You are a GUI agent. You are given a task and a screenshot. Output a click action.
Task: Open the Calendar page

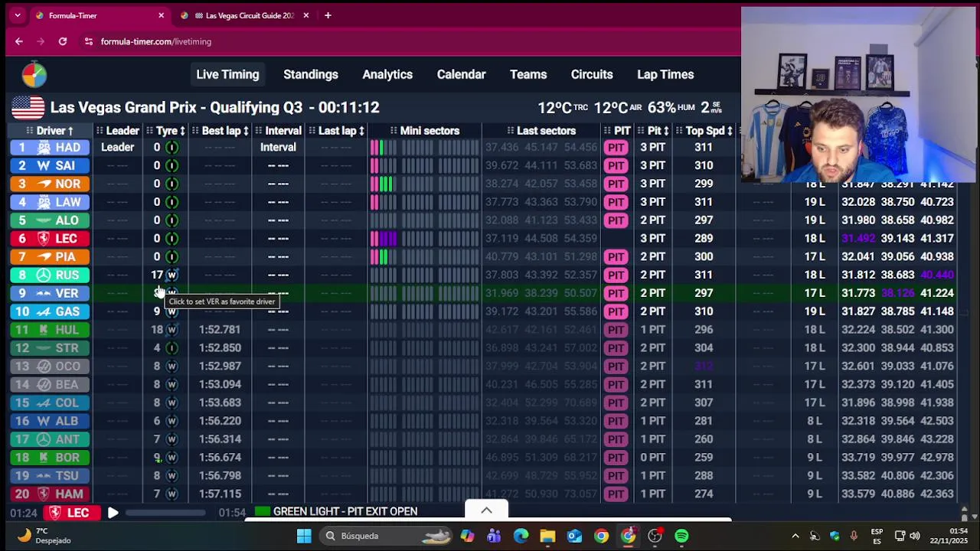pyautogui.click(x=461, y=74)
